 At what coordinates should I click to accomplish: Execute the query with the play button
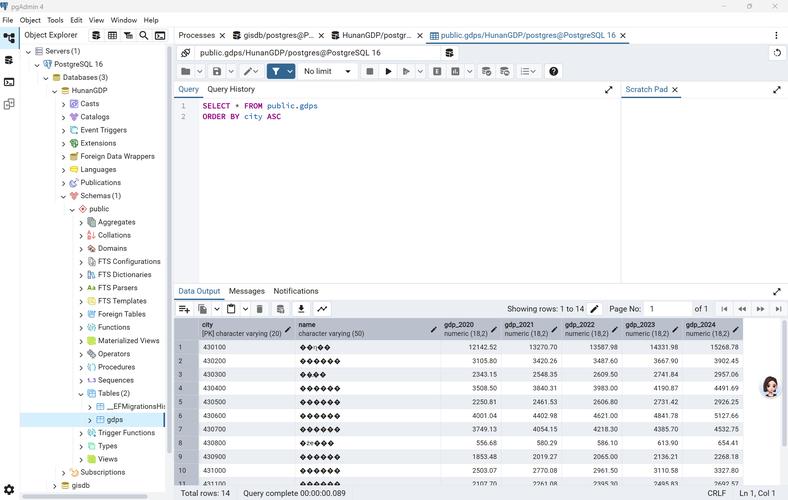(x=389, y=71)
